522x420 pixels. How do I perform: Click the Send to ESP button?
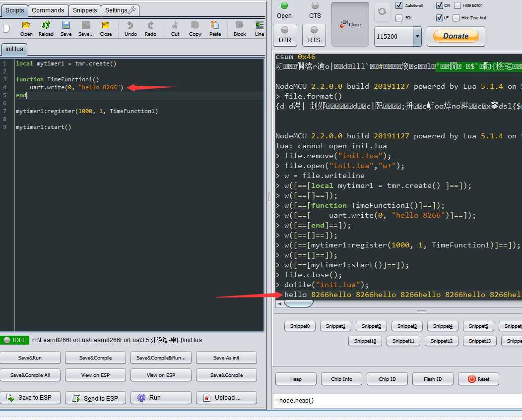[95, 398]
